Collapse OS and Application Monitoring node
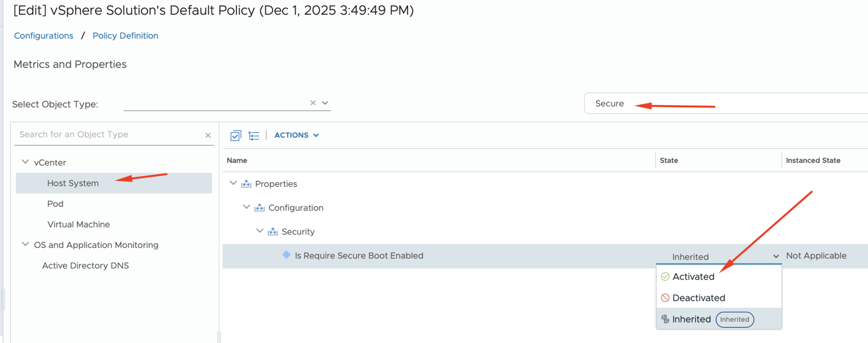The height and width of the screenshot is (343, 868). [25, 245]
